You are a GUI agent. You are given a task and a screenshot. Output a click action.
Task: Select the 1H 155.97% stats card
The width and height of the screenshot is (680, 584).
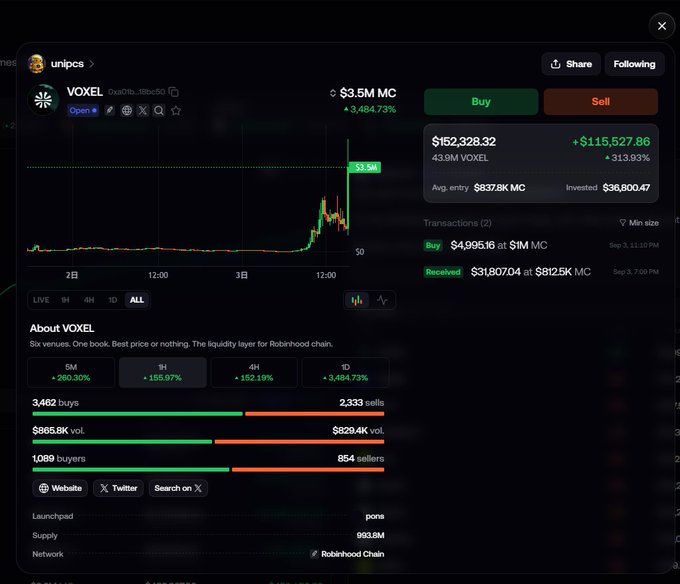pos(163,372)
